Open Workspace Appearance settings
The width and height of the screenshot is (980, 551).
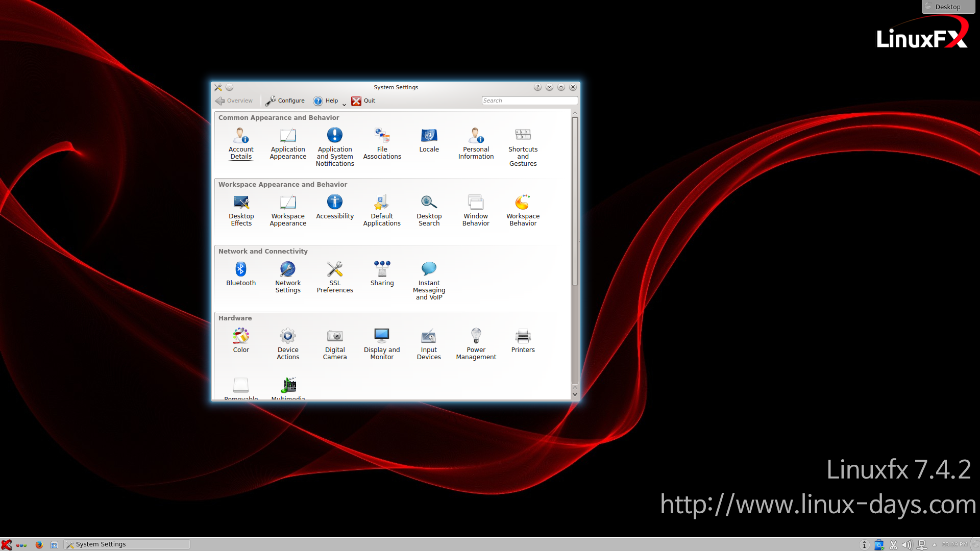288,210
